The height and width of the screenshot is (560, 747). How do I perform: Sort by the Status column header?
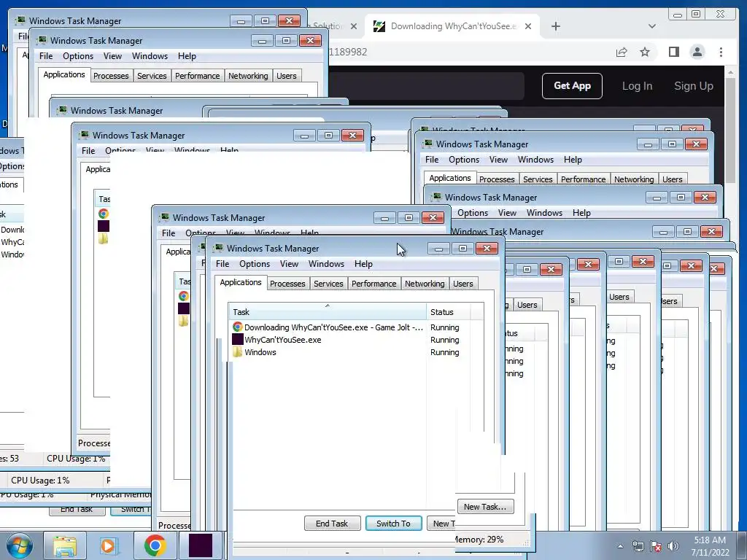(x=449, y=312)
